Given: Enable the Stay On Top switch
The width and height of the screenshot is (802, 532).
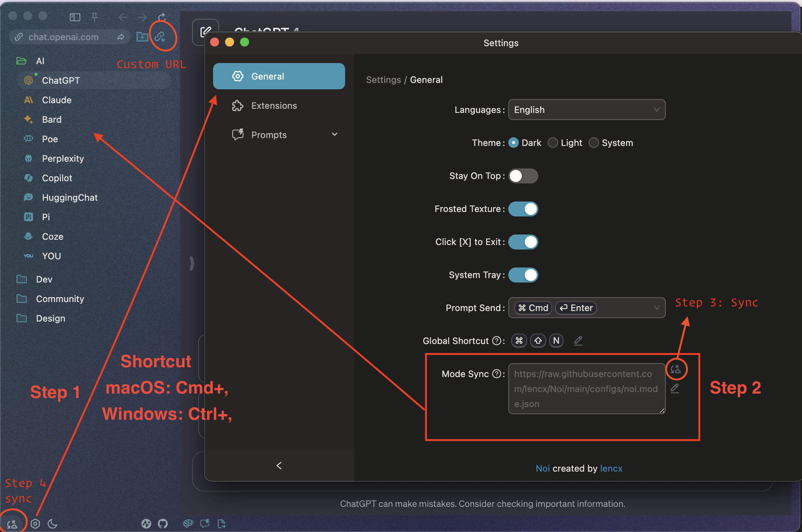Looking at the screenshot, I should click(x=523, y=176).
